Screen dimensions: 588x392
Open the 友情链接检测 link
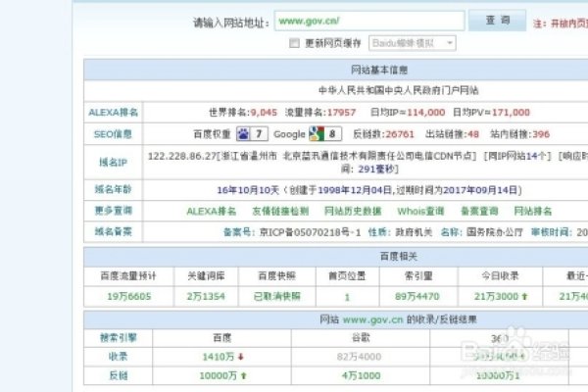[x=280, y=212]
